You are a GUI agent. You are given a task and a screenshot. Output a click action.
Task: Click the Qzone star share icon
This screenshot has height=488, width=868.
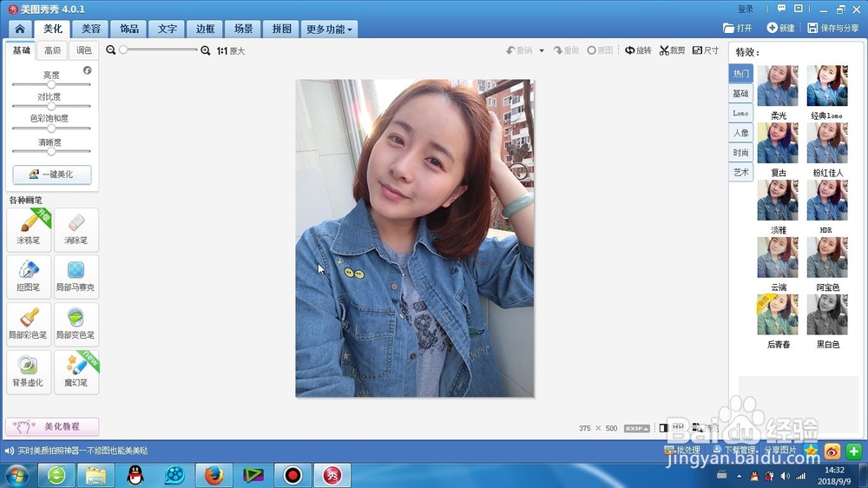click(811, 451)
